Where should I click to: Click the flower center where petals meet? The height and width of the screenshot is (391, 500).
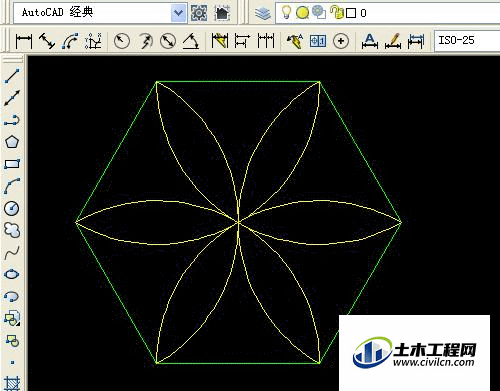(239, 221)
